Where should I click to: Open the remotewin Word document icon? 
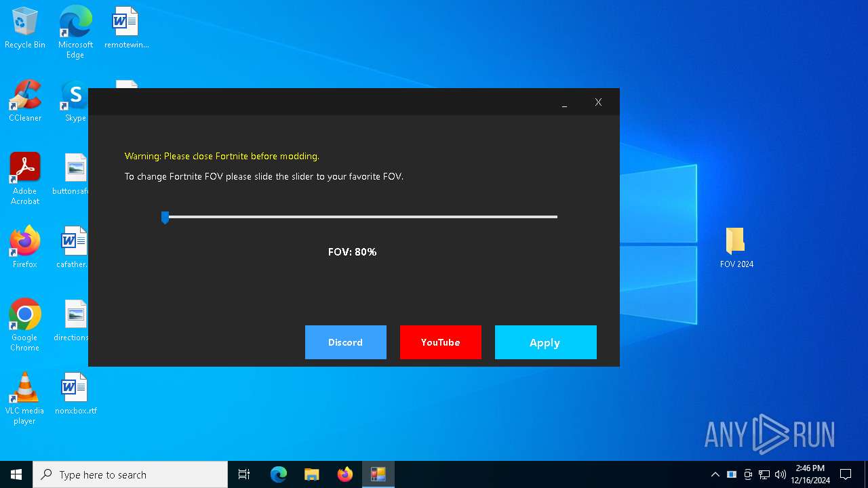pos(126,28)
